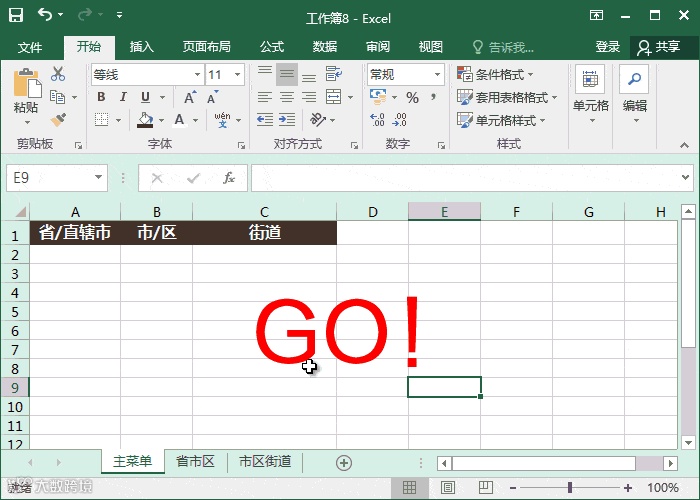Toggle middle vertical alignment

[x=287, y=74]
